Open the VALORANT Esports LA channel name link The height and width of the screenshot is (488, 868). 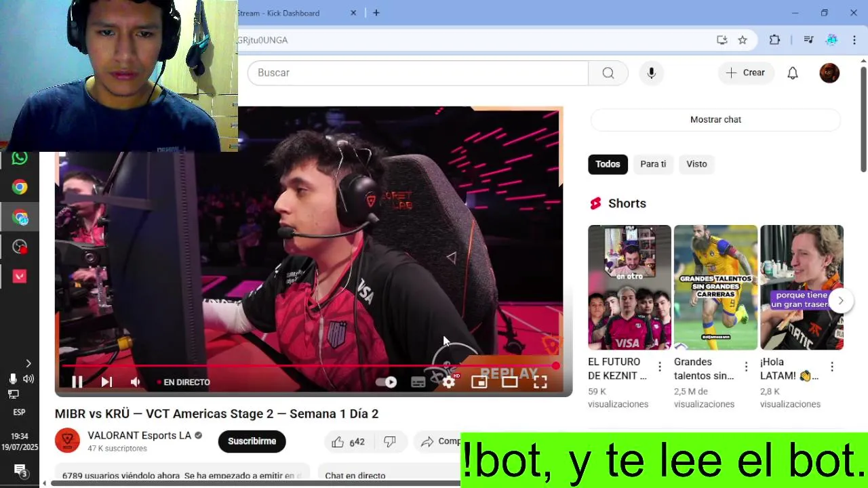point(139,436)
